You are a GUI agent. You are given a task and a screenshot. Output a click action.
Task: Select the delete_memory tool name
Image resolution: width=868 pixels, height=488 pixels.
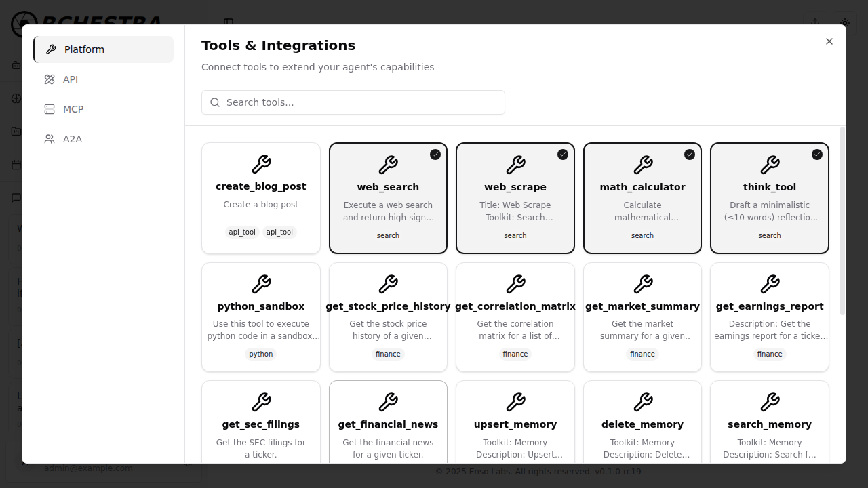(642, 424)
